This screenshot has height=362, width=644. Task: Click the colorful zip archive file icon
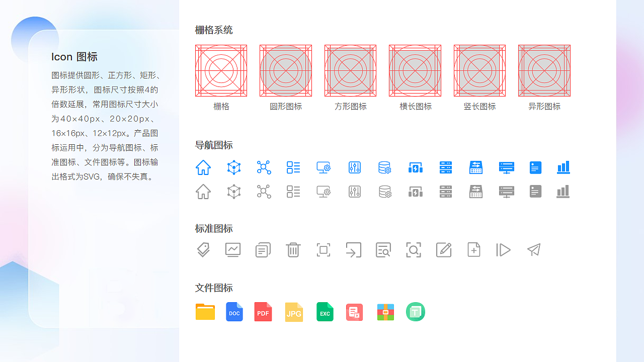coord(386,312)
